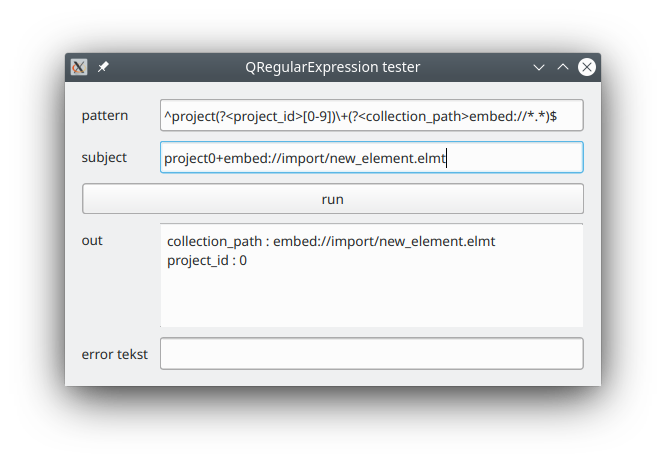The width and height of the screenshot is (666, 463).
Task: Click the collection_path result line
Action: tap(331, 242)
